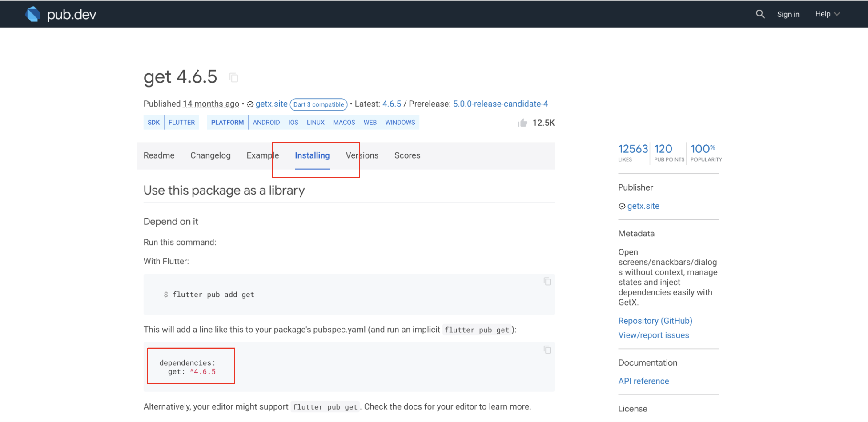Filter by LINUX platform tag
Viewport: 868px width, 422px height.
point(316,123)
